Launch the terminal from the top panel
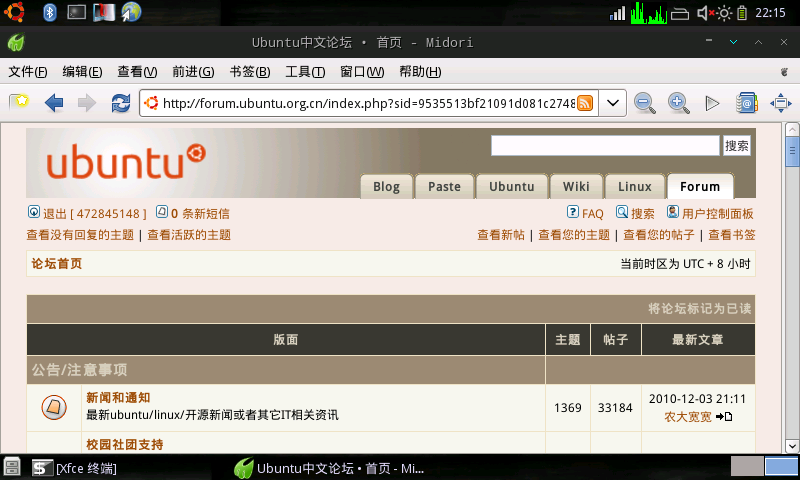 (x=77, y=12)
